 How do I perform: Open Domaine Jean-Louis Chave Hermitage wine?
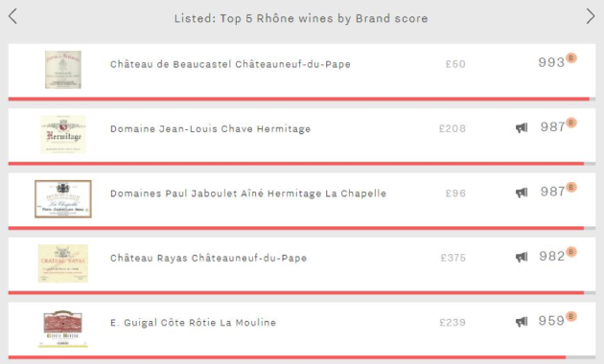[x=210, y=129]
